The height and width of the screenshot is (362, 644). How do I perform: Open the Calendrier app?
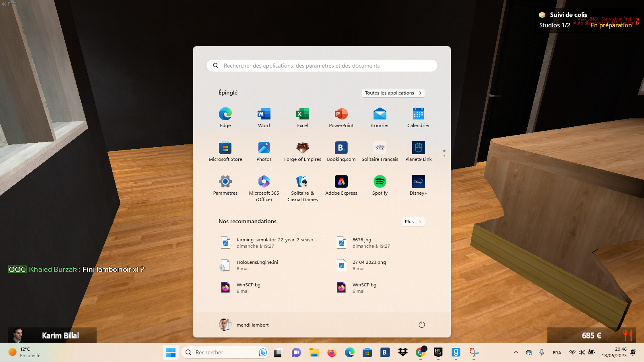tap(419, 115)
